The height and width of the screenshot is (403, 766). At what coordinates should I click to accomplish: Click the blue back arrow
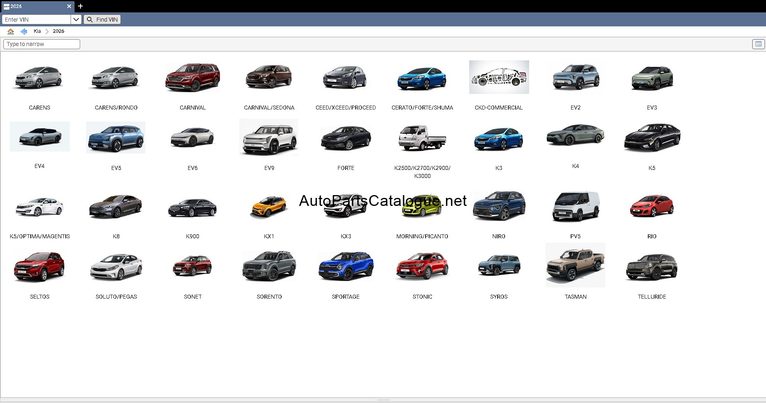tap(23, 31)
